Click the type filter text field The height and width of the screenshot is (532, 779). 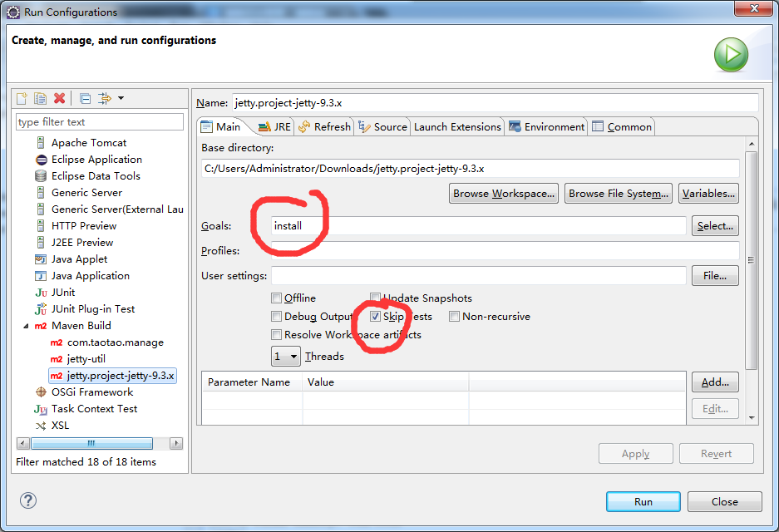(100, 122)
